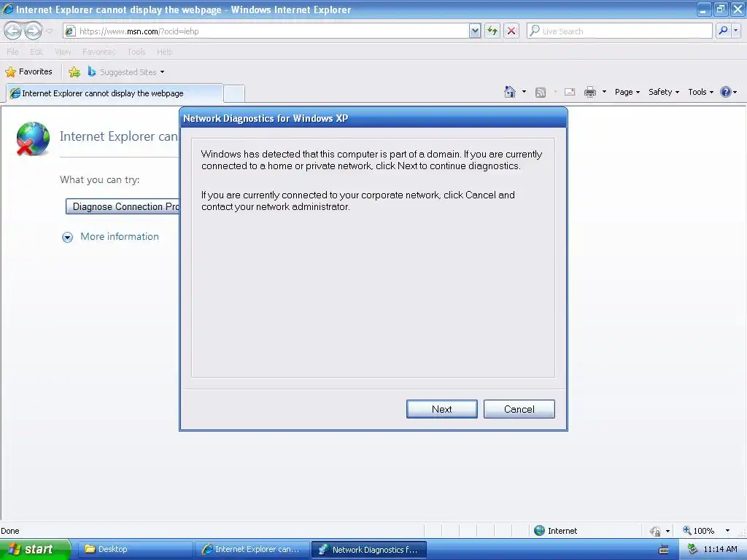
Task: Open the Favorites menu in menu bar
Action: pyautogui.click(x=98, y=52)
